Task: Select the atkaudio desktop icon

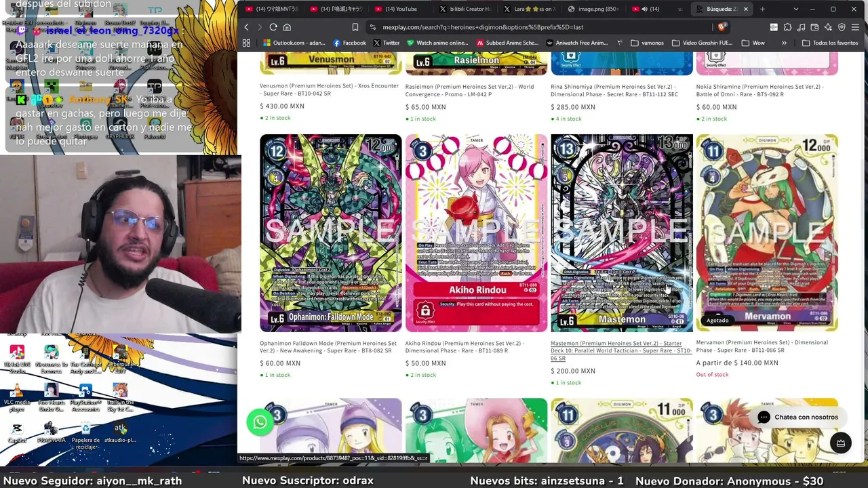Action: [120, 432]
